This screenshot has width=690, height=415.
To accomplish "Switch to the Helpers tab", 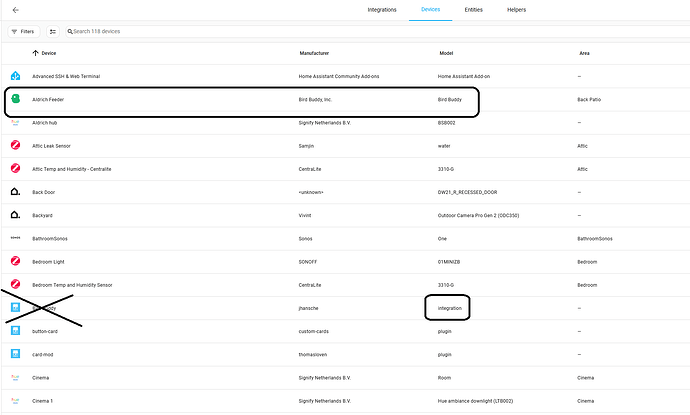I will (516, 10).
